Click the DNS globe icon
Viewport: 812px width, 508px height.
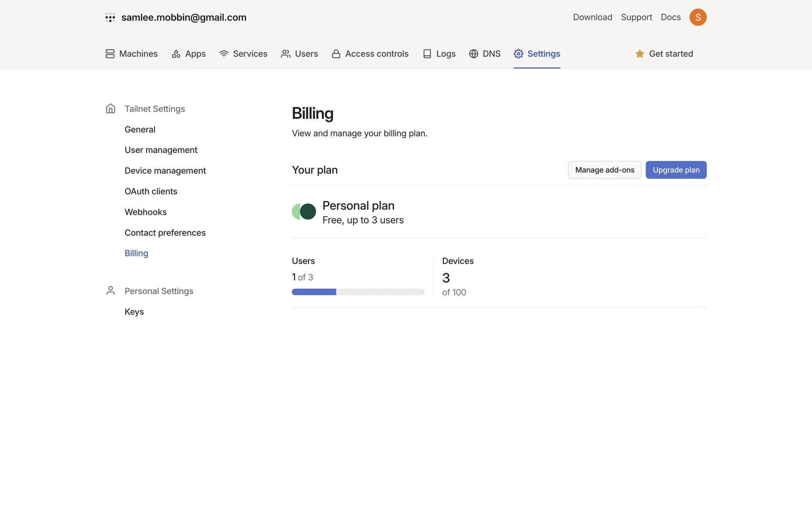(474, 54)
